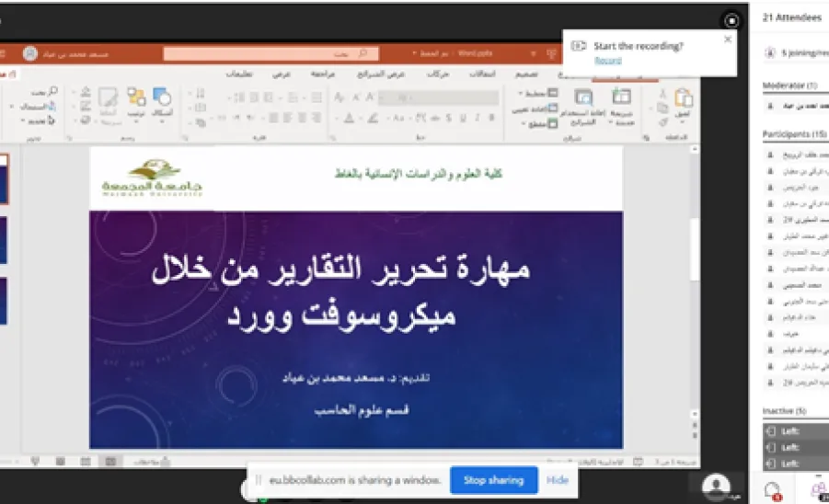Switch to Slide Sorter view in status bar
Screen dimensions: 829x504
point(86,462)
